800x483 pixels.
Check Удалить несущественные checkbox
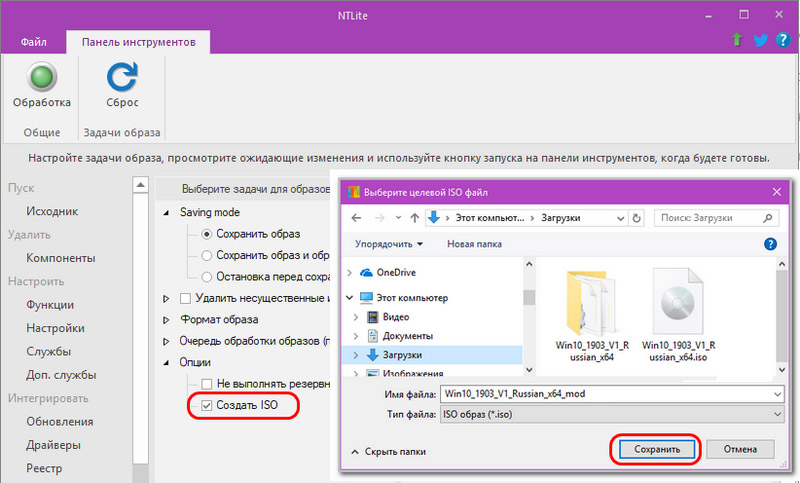coord(186,298)
